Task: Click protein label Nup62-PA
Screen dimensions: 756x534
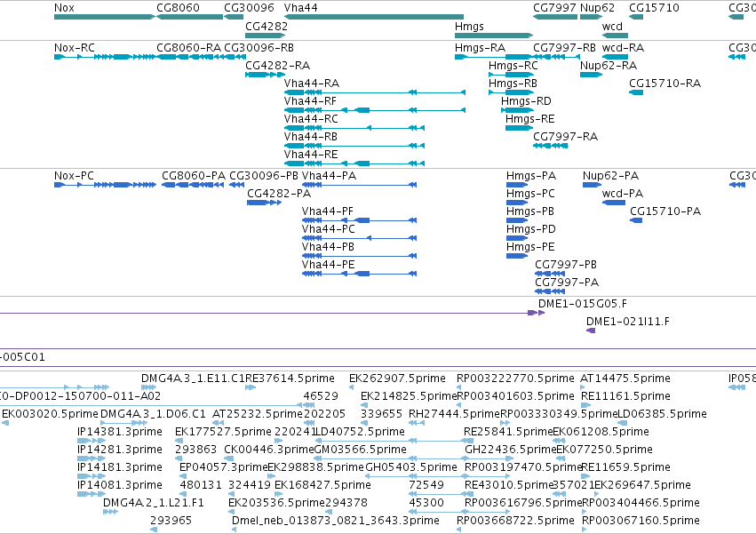Action: coord(610,176)
